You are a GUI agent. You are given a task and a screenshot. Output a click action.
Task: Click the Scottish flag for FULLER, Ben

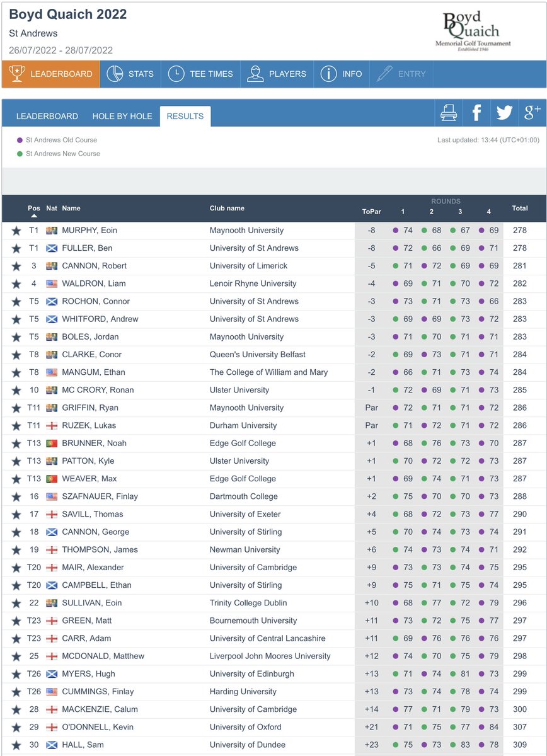52,248
